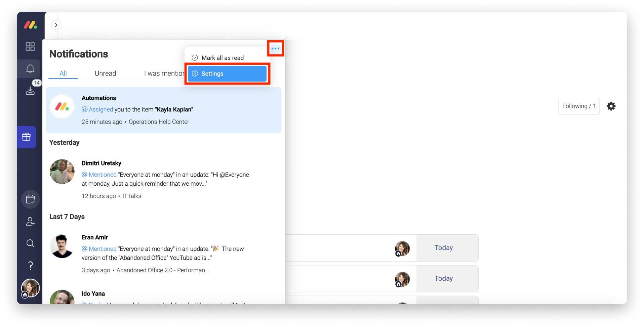
Task: Open the Automations notification about Kayla Kaplan
Action: [x=164, y=110]
